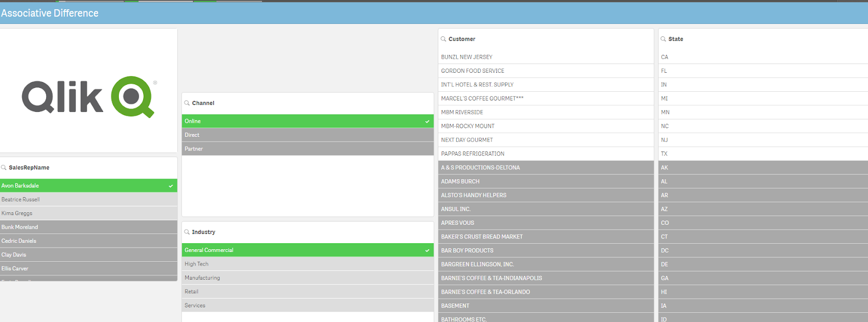The width and height of the screenshot is (868, 322).
Task: Select CO in State list
Action: [763, 223]
